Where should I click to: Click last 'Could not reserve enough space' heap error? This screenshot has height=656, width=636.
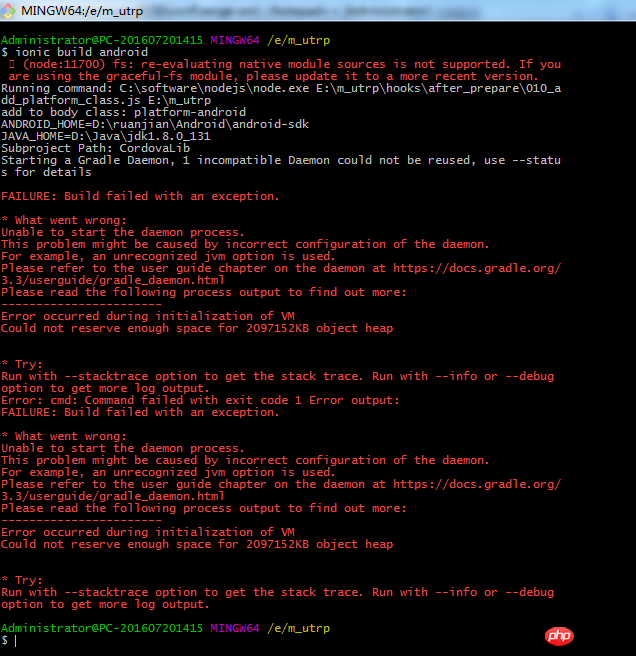click(197, 544)
